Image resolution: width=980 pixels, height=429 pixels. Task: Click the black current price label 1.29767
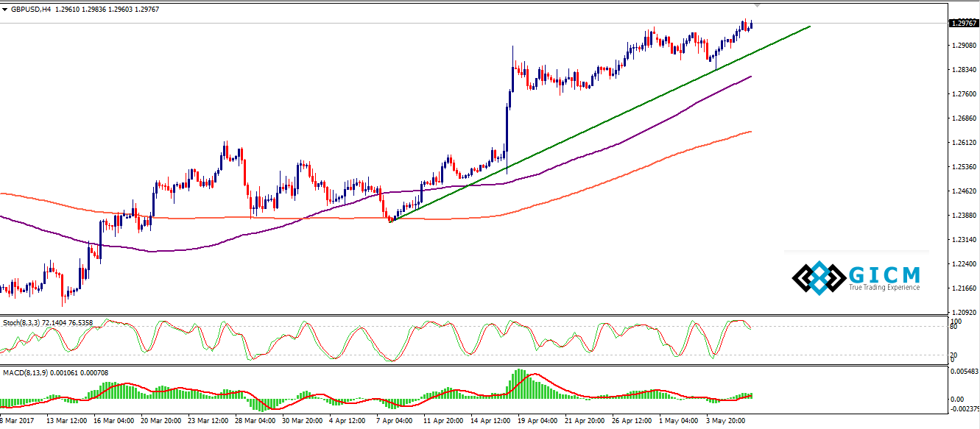963,24
